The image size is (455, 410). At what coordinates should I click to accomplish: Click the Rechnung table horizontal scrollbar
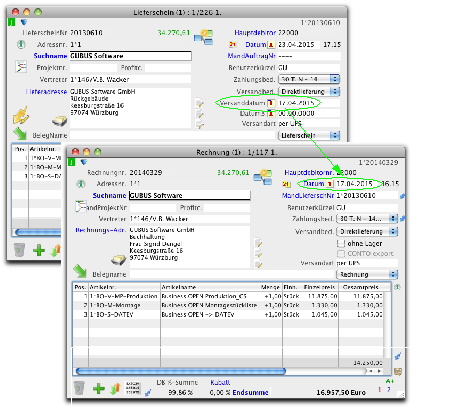click(180, 371)
